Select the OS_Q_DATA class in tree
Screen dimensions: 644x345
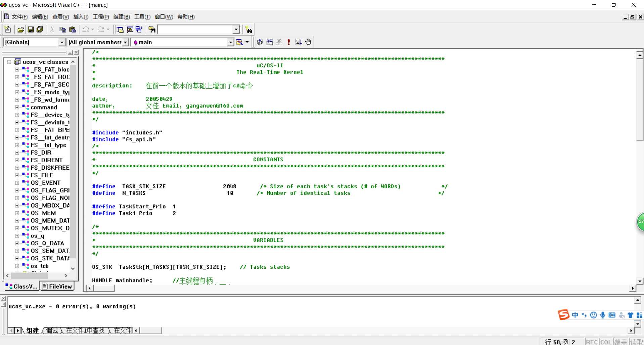pyautogui.click(x=47, y=243)
